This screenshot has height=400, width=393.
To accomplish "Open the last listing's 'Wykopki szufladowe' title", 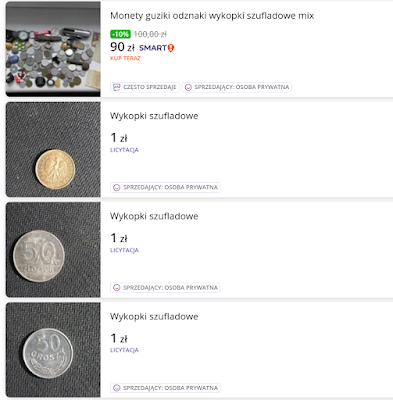I will point(154,317).
